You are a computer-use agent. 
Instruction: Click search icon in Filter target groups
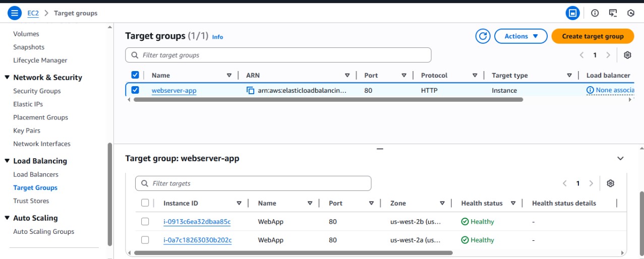[x=135, y=55]
